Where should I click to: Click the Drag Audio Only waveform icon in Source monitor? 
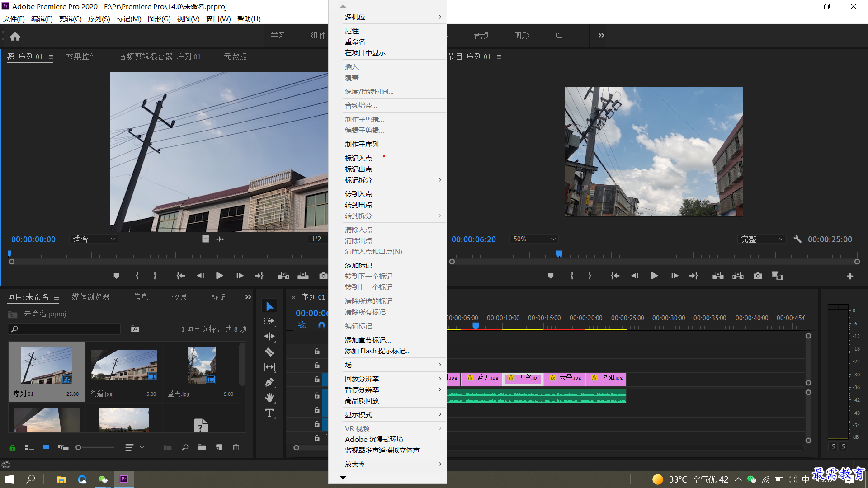tap(220, 239)
